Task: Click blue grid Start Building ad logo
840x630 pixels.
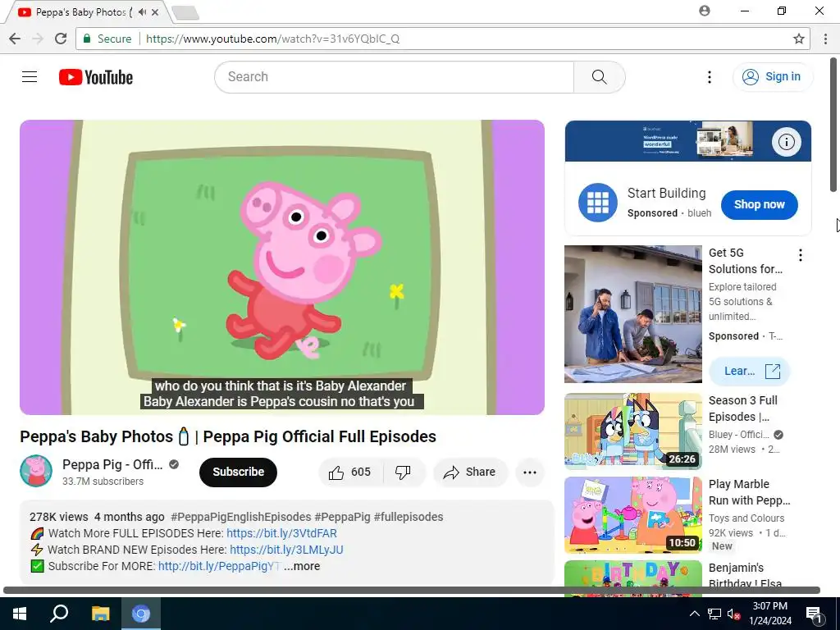Action: tap(598, 203)
